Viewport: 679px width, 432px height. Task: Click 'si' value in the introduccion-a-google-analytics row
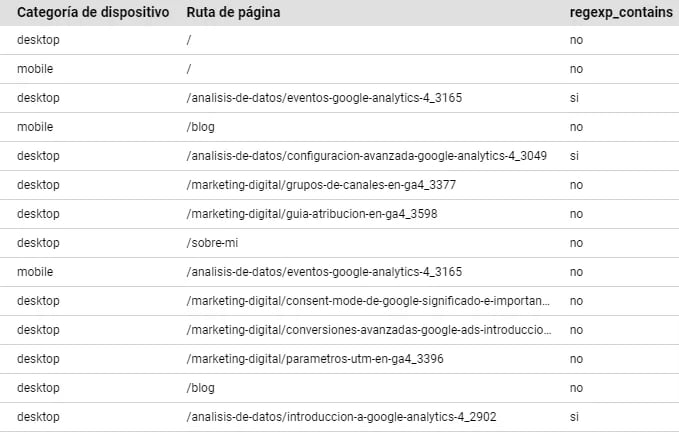(574, 417)
